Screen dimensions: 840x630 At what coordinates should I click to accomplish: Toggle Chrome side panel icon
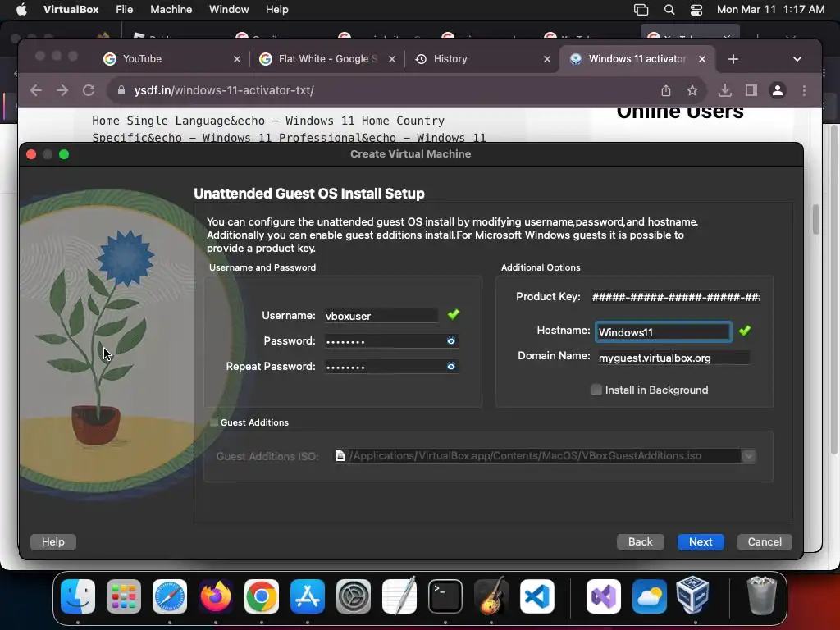751,90
